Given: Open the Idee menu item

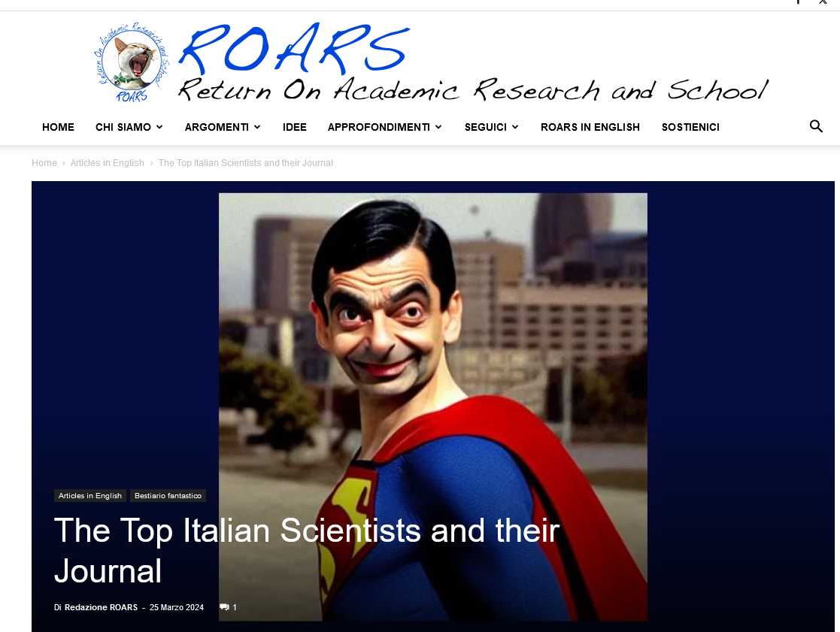Looking at the screenshot, I should pyautogui.click(x=295, y=127).
